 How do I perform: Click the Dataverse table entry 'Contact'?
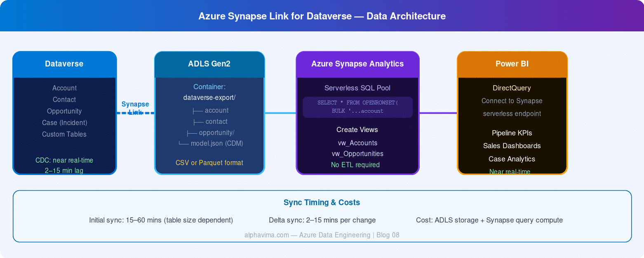pos(64,99)
